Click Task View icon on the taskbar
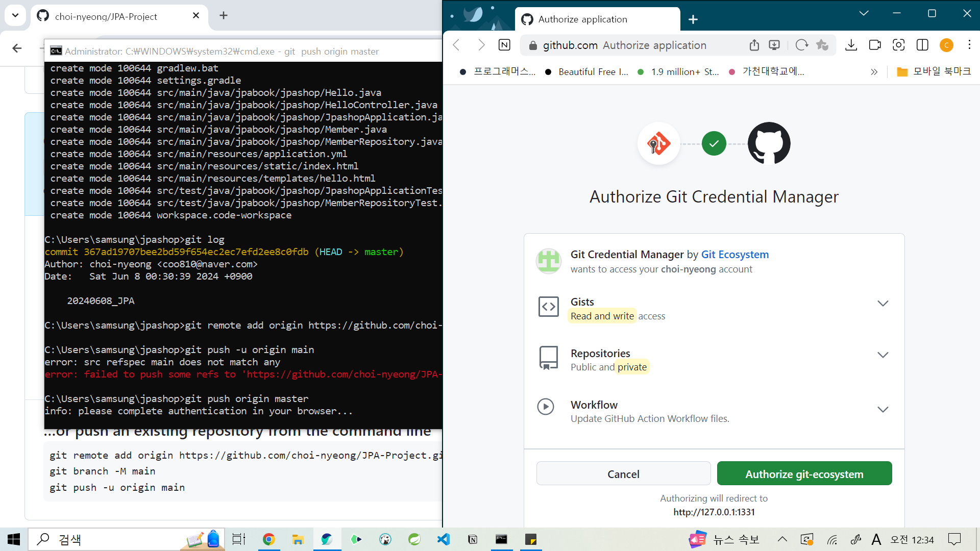 pos(239,539)
